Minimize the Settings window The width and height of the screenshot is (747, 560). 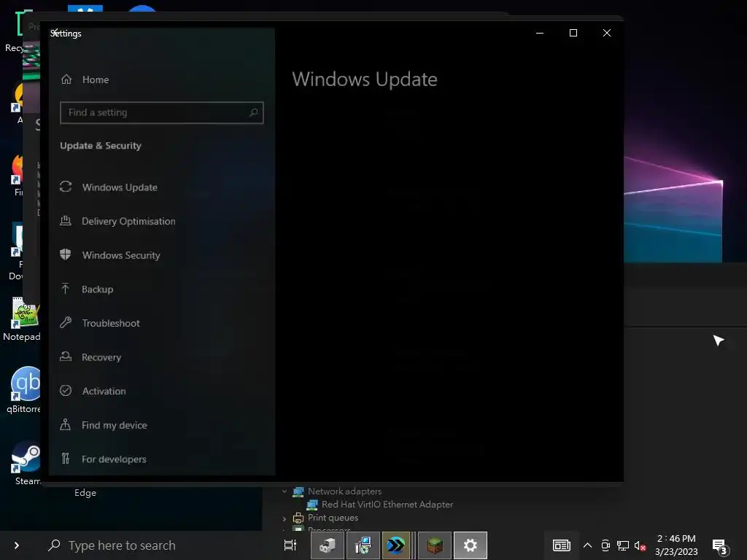pyautogui.click(x=540, y=33)
